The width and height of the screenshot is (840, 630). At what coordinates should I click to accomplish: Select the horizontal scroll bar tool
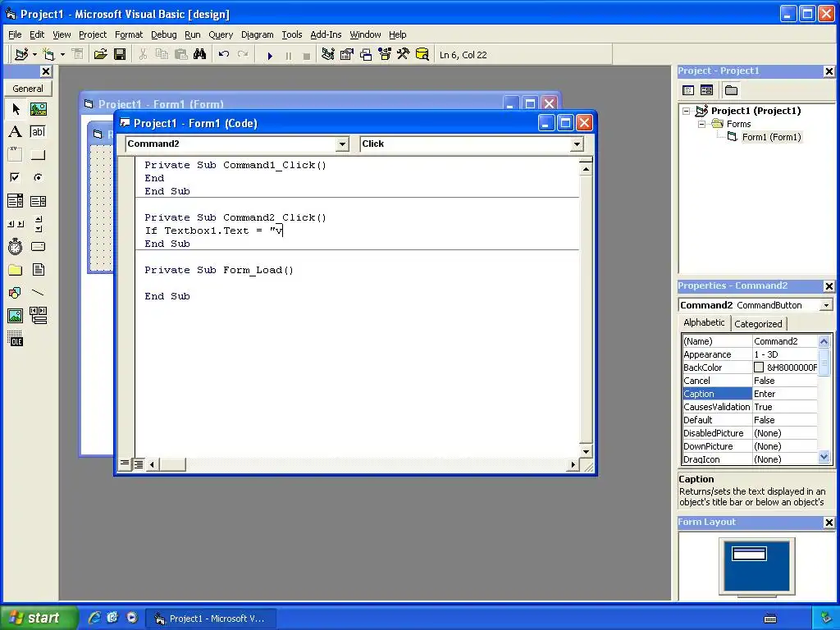click(16, 224)
